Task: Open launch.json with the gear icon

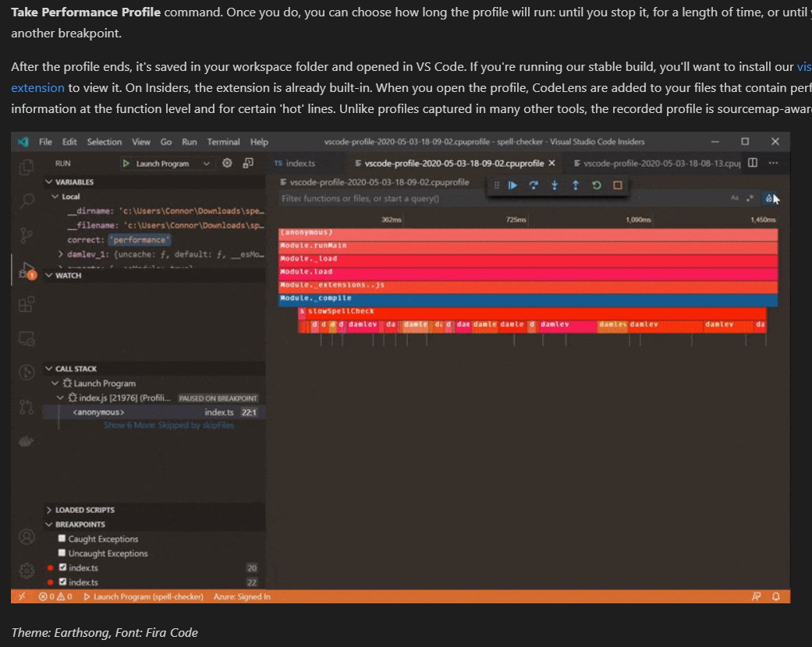Action: click(x=227, y=163)
